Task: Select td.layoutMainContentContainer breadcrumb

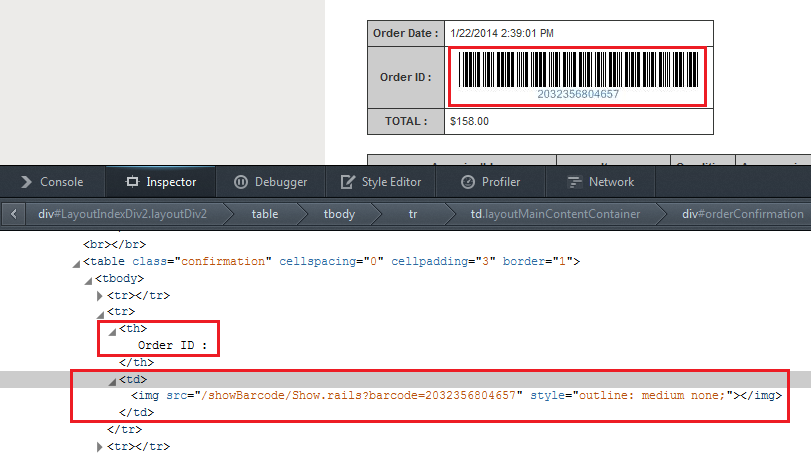Action: (555, 214)
